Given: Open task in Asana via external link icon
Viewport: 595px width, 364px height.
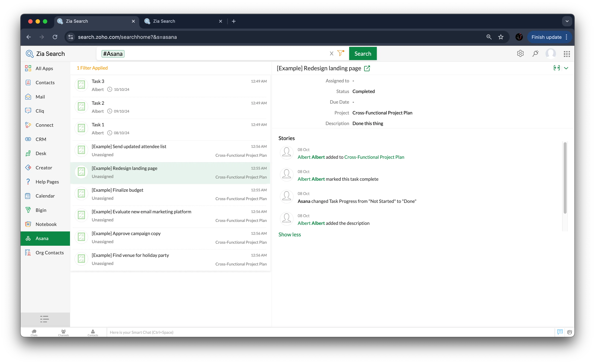Looking at the screenshot, I should [367, 68].
